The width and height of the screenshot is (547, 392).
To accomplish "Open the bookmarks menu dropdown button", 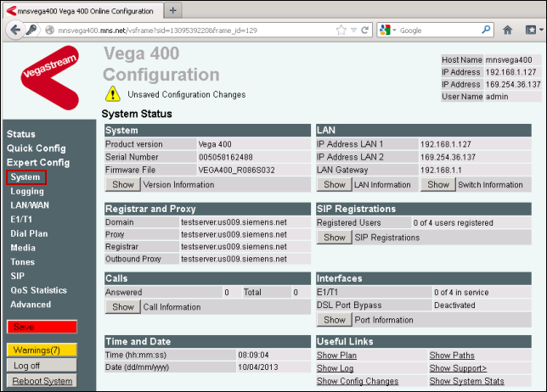I will [x=532, y=30].
